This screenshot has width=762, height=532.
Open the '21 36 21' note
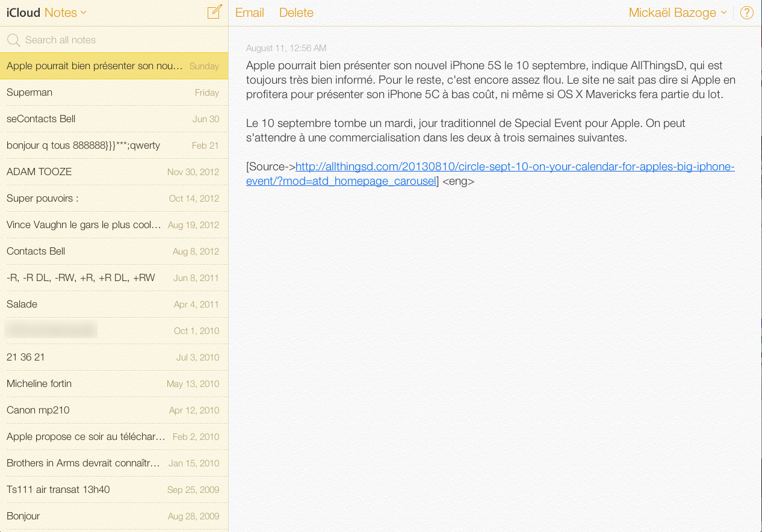pos(114,357)
